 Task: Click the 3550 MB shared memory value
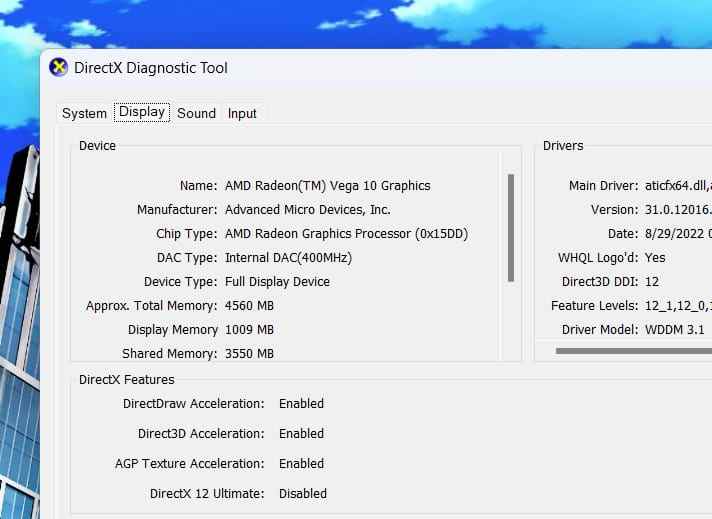pyautogui.click(x=249, y=354)
